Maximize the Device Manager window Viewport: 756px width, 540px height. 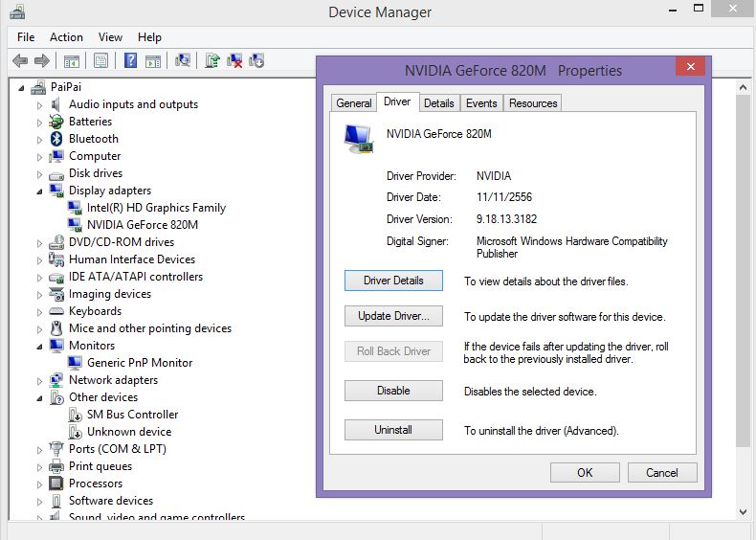[699, 9]
